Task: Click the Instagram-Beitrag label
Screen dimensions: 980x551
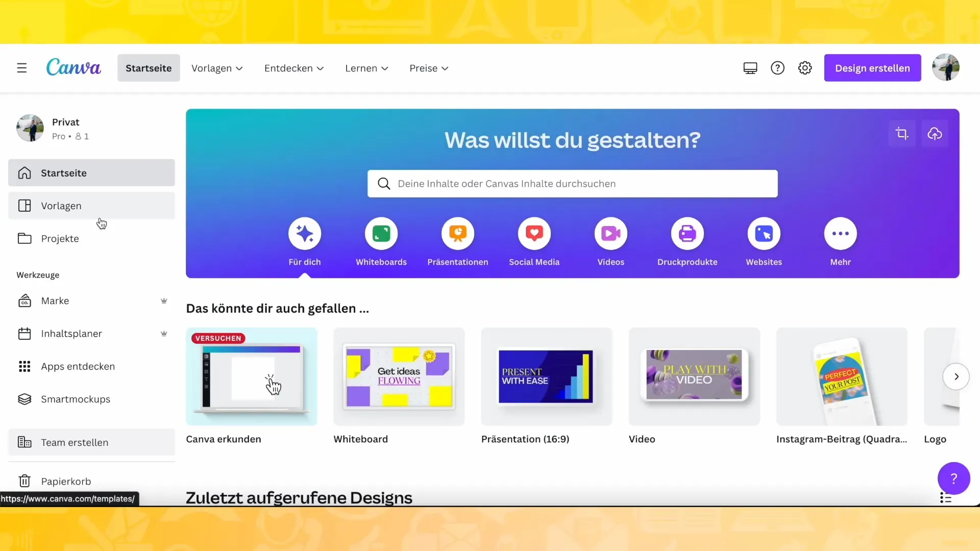Action: pyautogui.click(x=842, y=439)
